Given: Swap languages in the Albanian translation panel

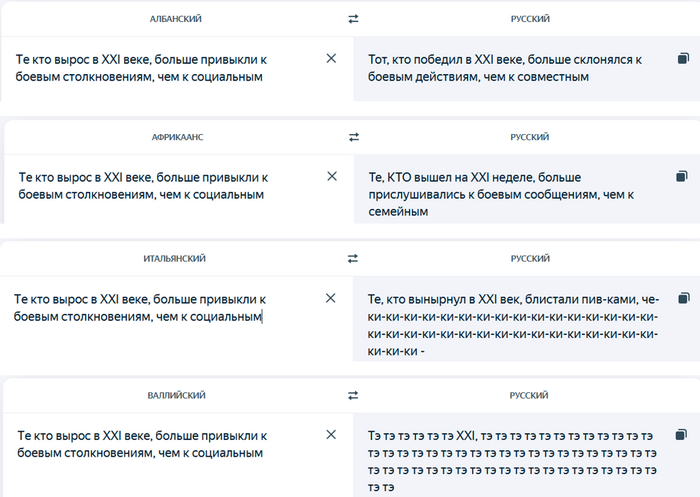Looking at the screenshot, I should [352, 18].
